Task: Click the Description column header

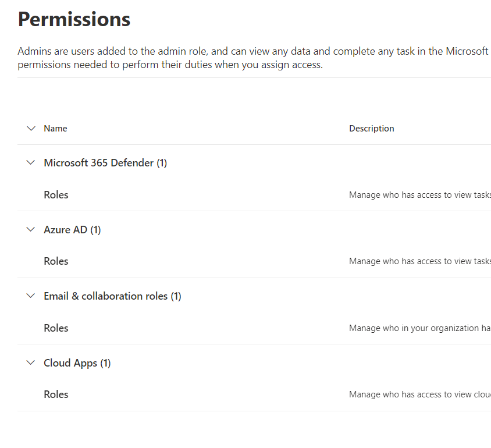Action: (x=372, y=129)
